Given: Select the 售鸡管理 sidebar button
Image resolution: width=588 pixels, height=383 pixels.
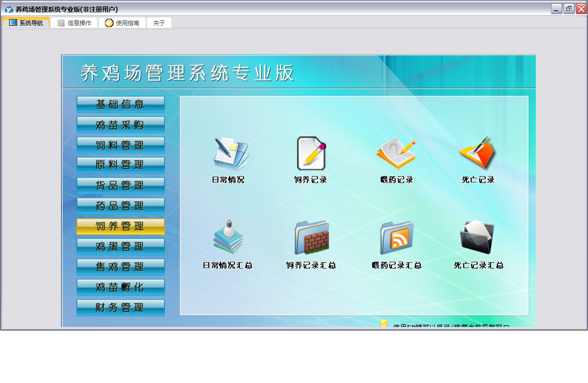Looking at the screenshot, I should [x=120, y=267].
